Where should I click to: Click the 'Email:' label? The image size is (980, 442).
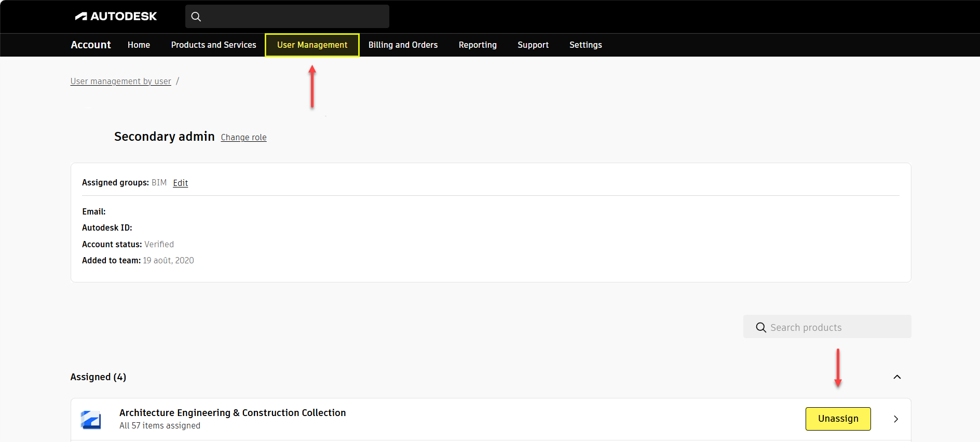[94, 211]
